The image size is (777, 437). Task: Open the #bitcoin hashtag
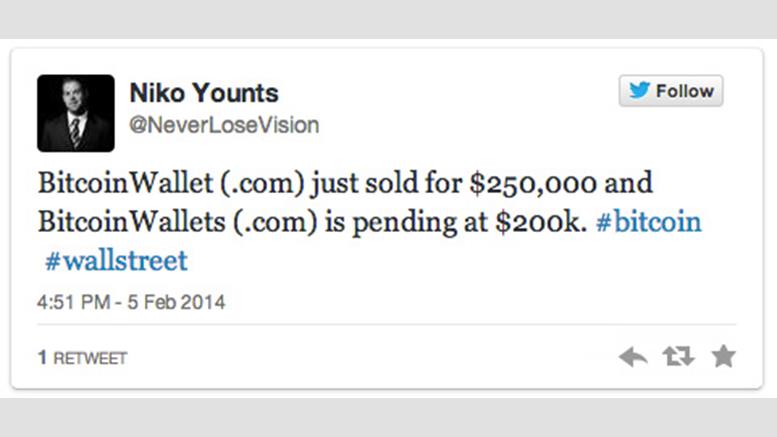[649, 222]
